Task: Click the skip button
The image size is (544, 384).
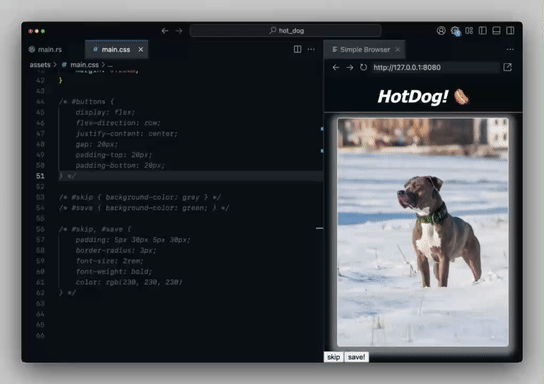Action: pyautogui.click(x=333, y=357)
